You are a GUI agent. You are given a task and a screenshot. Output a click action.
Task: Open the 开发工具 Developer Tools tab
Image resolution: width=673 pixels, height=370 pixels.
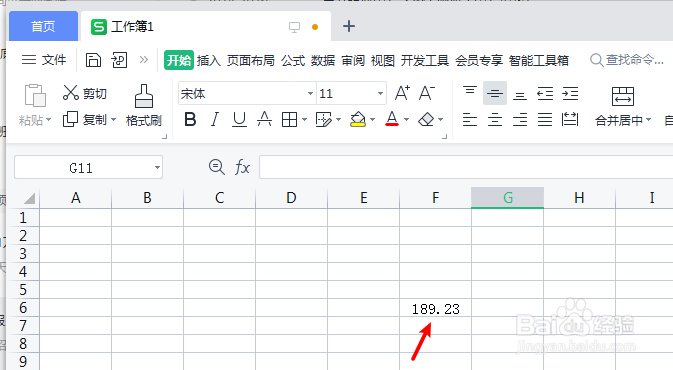pyautogui.click(x=424, y=61)
